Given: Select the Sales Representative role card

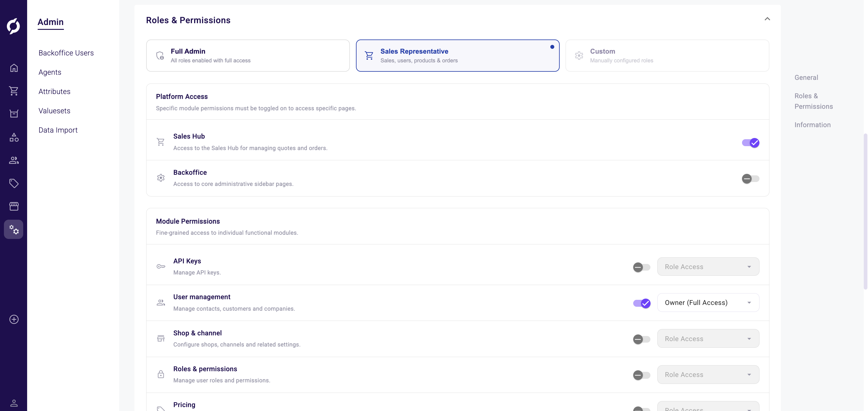Looking at the screenshot, I should pos(457,55).
